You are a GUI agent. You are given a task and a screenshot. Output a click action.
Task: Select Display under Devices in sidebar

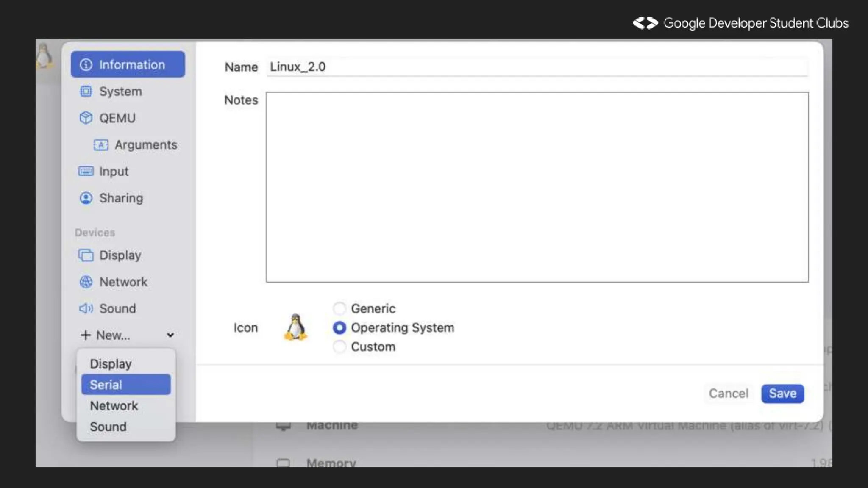pos(120,255)
